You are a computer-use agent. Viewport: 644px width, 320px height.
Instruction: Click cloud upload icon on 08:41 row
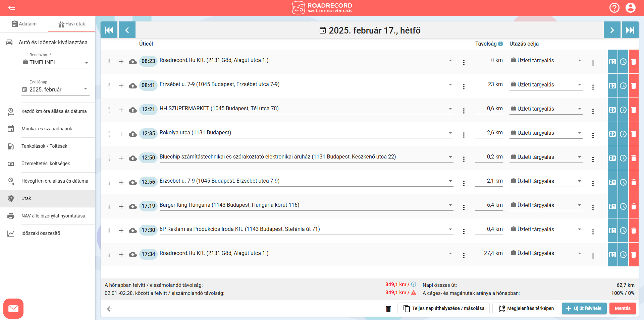tap(133, 86)
